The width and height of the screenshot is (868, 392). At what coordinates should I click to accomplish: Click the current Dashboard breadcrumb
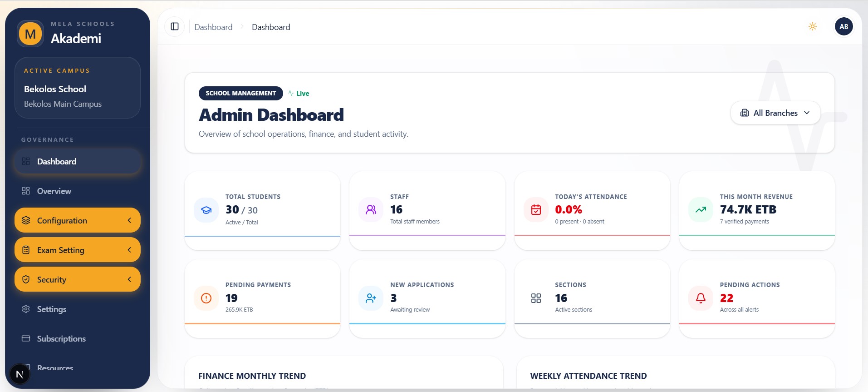[271, 27]
